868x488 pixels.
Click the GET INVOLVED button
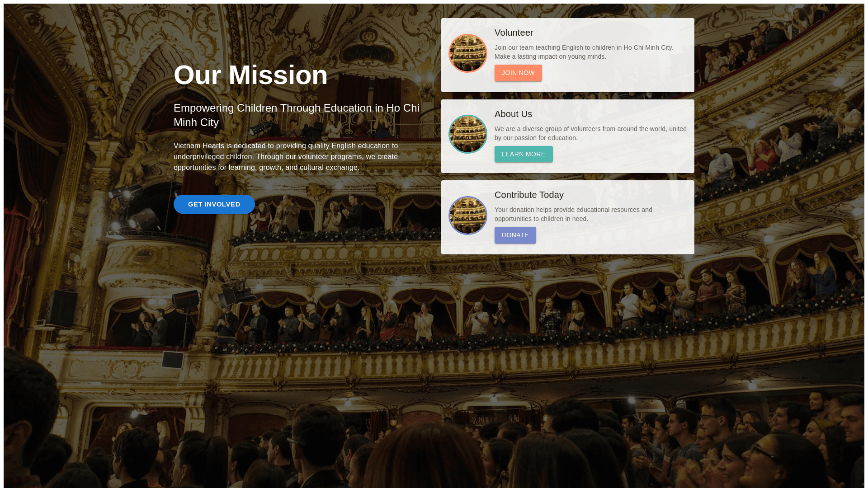214,204
